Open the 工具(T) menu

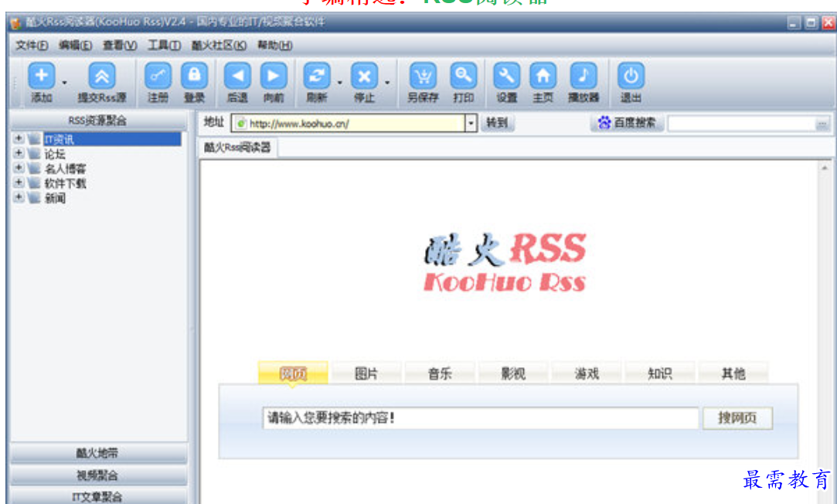[164, 46]
